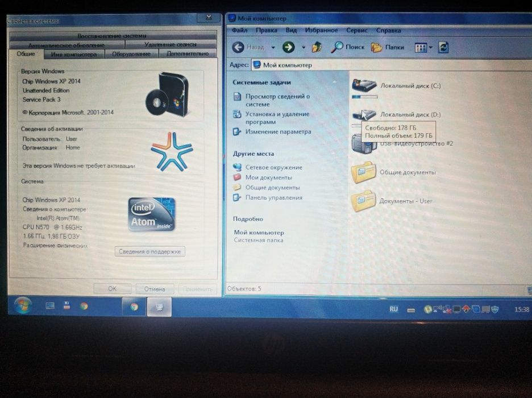Switch to Автоматическое обновление tab

point(67,45)
